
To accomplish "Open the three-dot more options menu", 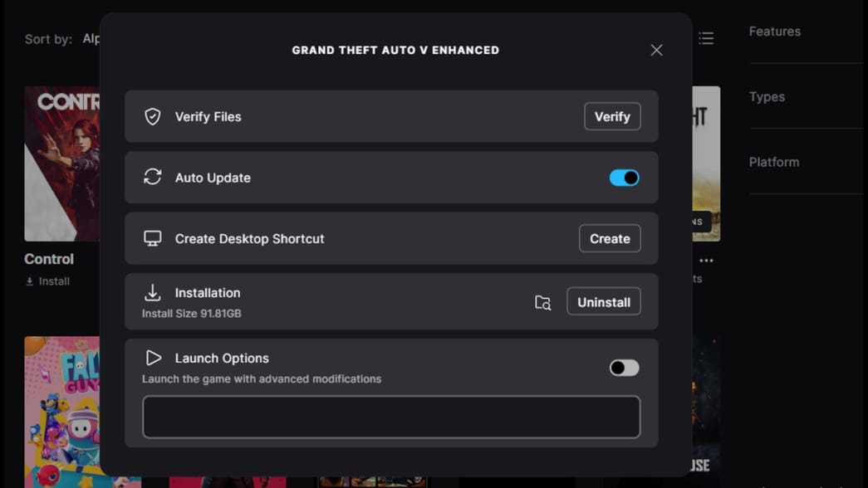I will (706, 260).
